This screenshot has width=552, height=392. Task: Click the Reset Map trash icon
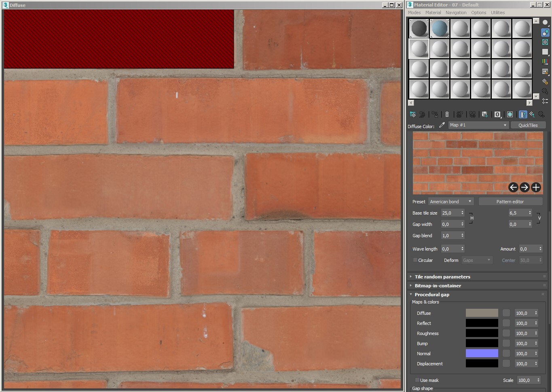click(447, 114)
